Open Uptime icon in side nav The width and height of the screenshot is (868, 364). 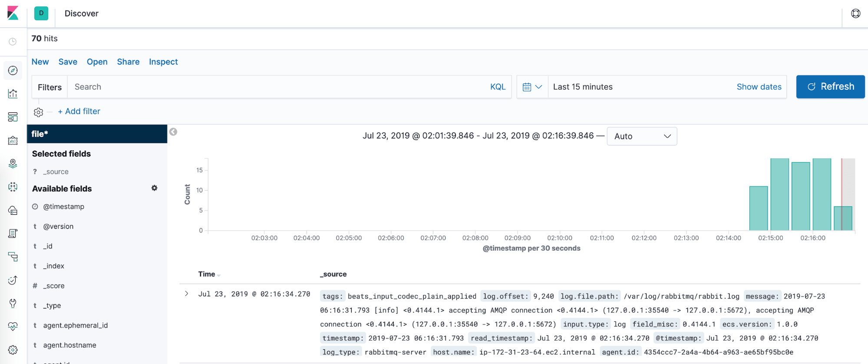[x=13, y=280]
